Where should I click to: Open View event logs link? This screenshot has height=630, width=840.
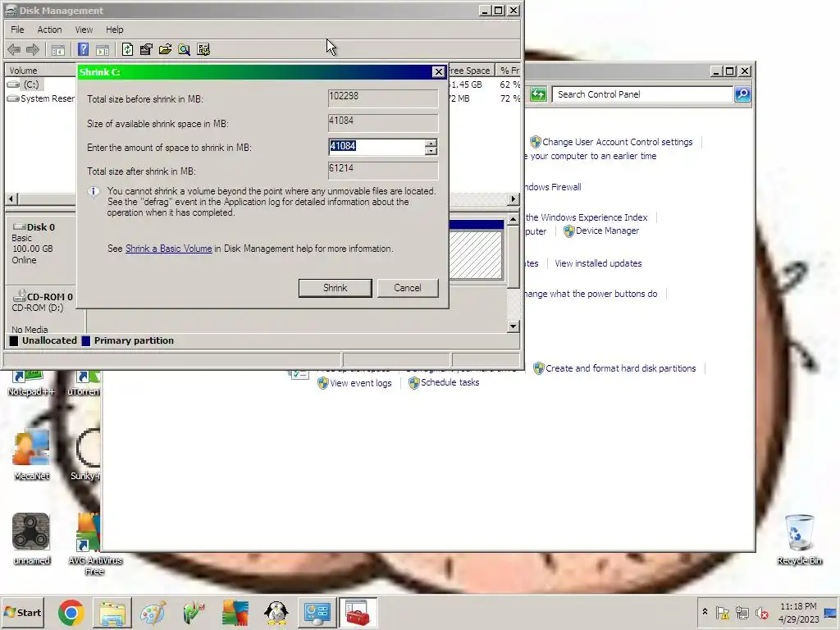[x=361, y=383]
